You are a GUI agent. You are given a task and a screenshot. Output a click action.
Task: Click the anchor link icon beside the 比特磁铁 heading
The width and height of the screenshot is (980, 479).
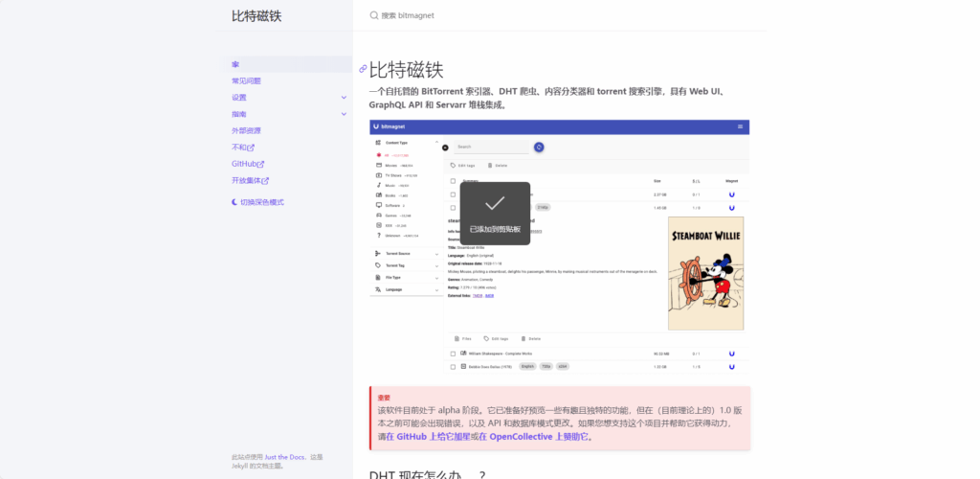[x=363, y=69]
